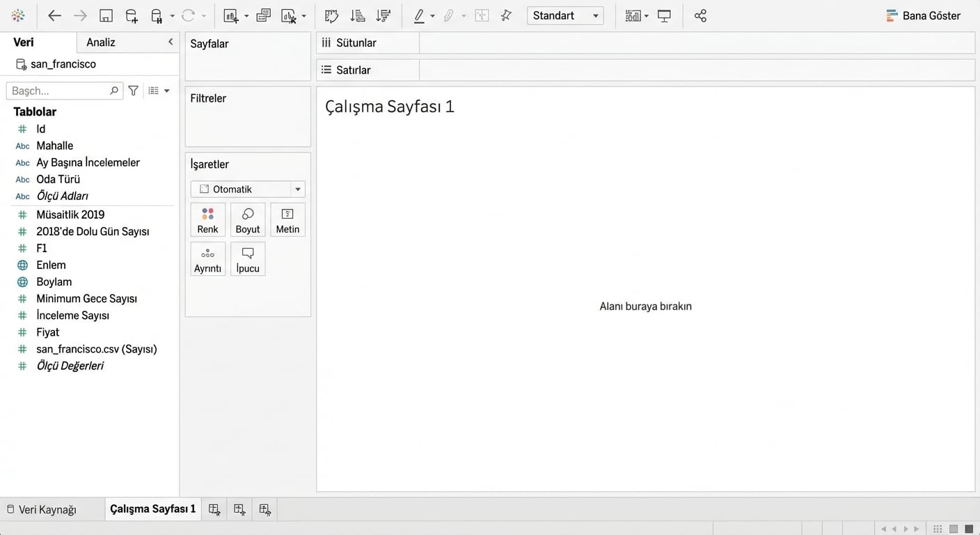Toggle mark labels display in toolbar
Image resolution: width=980 pixels, height=535 pixels.
tap(482, 15)
